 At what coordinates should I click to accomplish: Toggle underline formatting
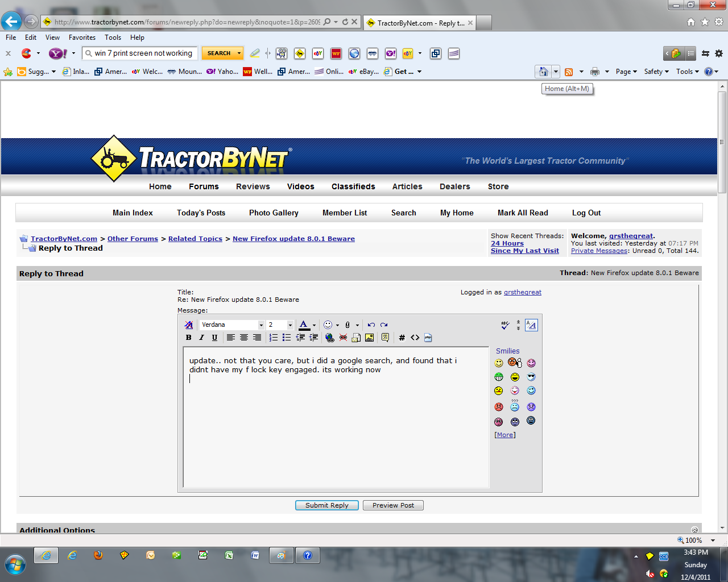(x=214, y=338)
